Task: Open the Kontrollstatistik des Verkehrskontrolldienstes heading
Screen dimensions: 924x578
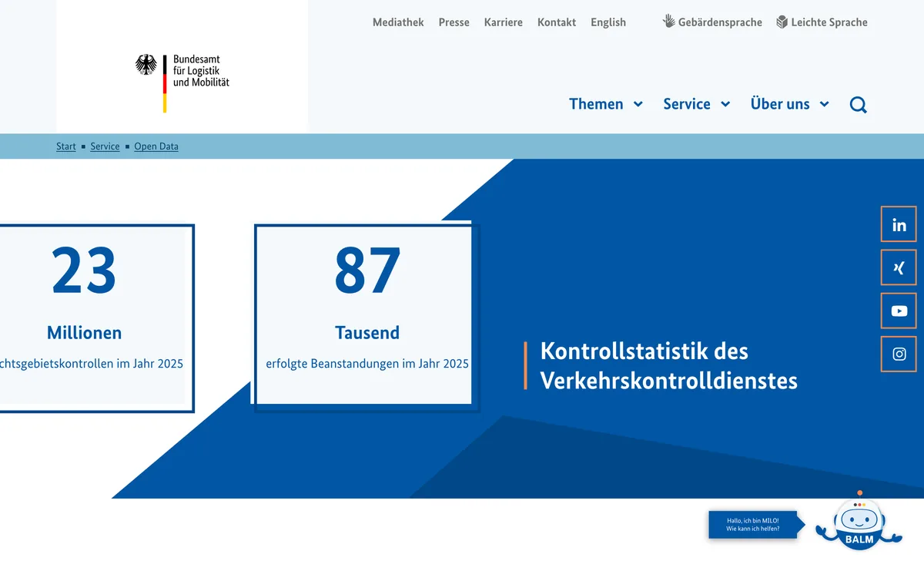Action: (669, 365)
